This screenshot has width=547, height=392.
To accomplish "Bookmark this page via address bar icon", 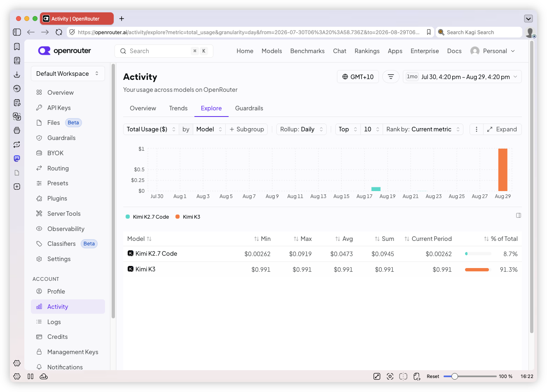I will click(x=429, y=32).
